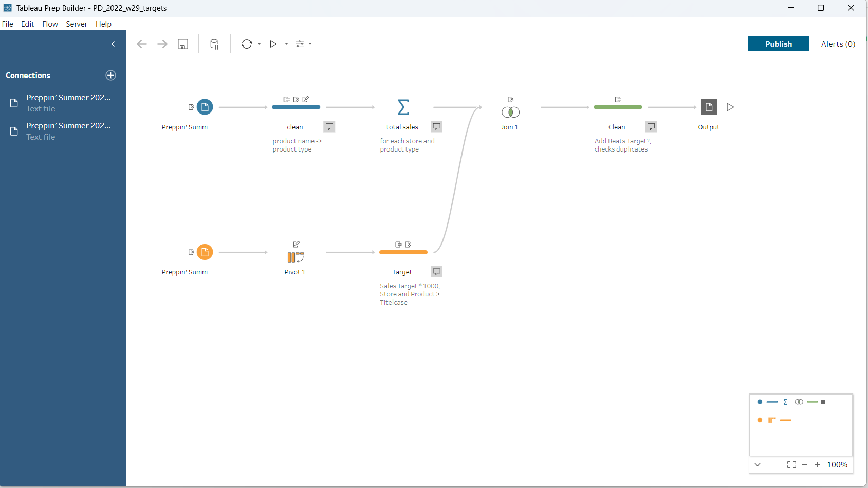The image size is (868, 488).
Task: Select the total sales aggregate step
Action: coord(403,107)
